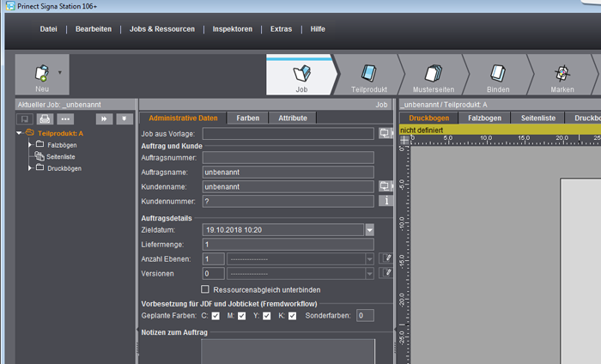The height and width of the screenshot is (364, 601).
Task: Open the Hilfe menu
Action: point(318,29)
